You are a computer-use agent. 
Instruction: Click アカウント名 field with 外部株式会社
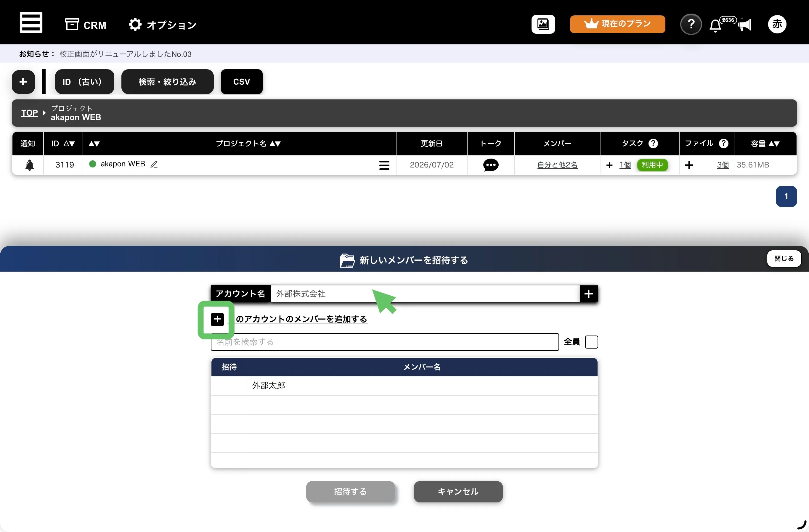tap(425, 294)
